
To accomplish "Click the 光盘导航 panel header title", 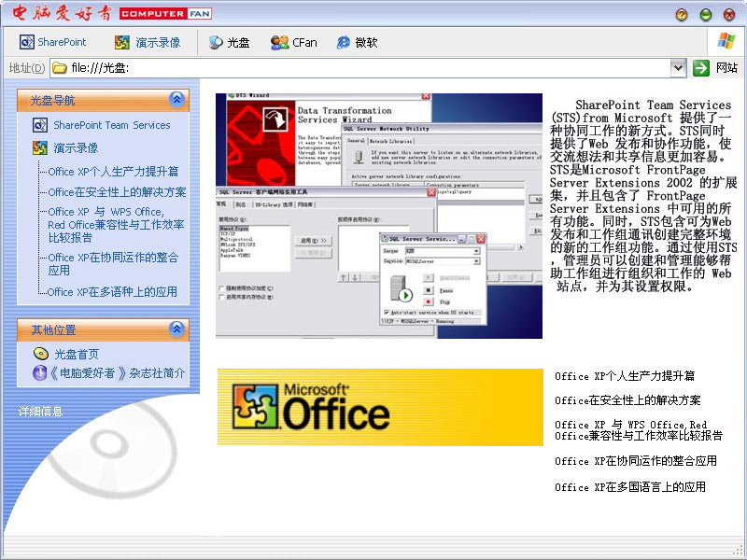I will [x=52, y=101].
